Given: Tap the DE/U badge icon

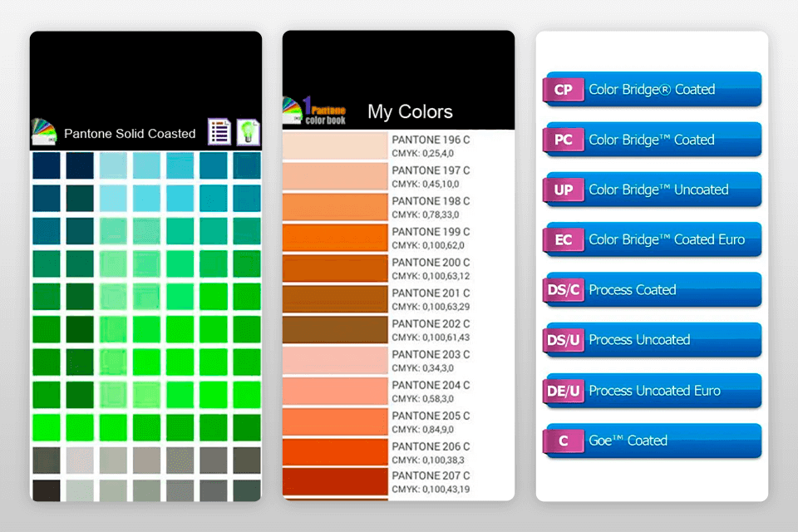Looking at the screenshot, I should pyautogui.click(x=564, y=391).
